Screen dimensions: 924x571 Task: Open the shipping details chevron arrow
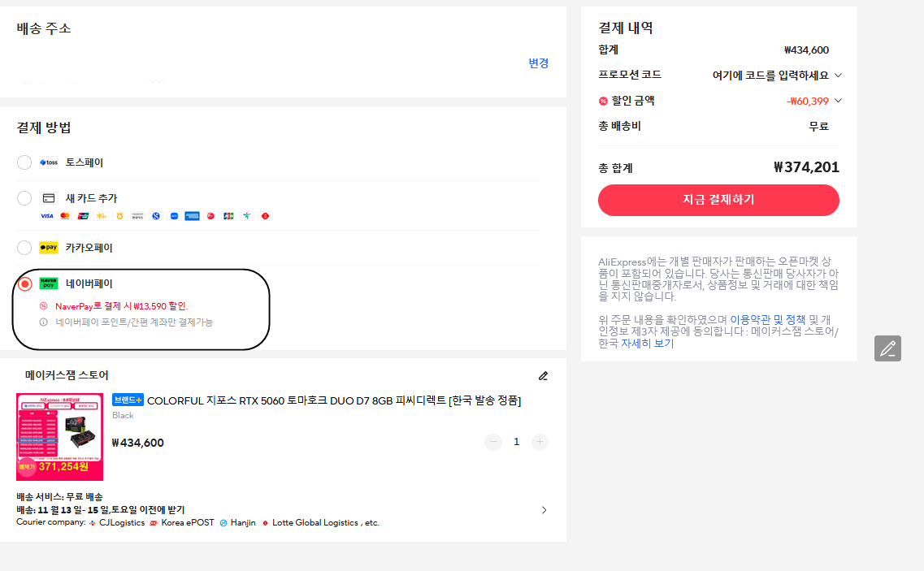pos(544,509)
